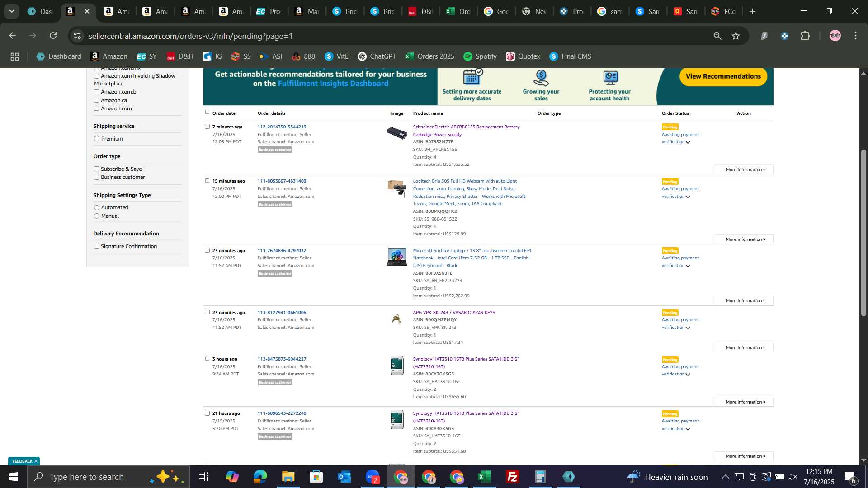Open Outlook from the taskbar
The image size is (868, 488).
344,477
